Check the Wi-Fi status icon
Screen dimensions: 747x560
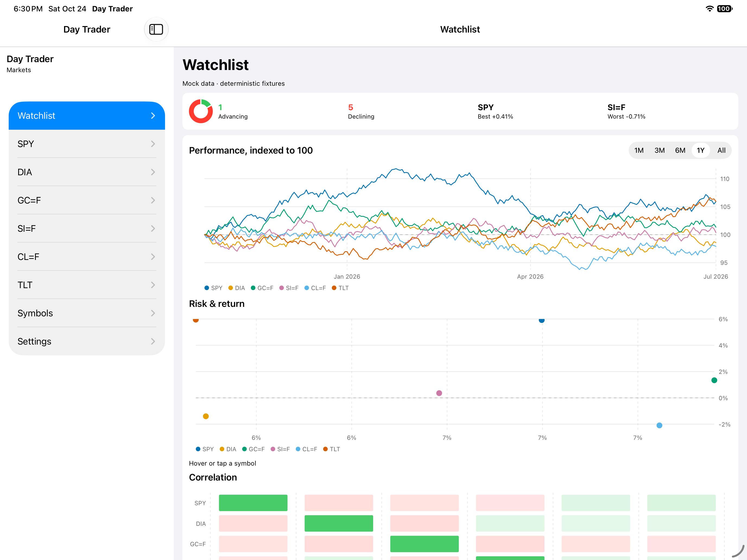(x=710, y=9)
